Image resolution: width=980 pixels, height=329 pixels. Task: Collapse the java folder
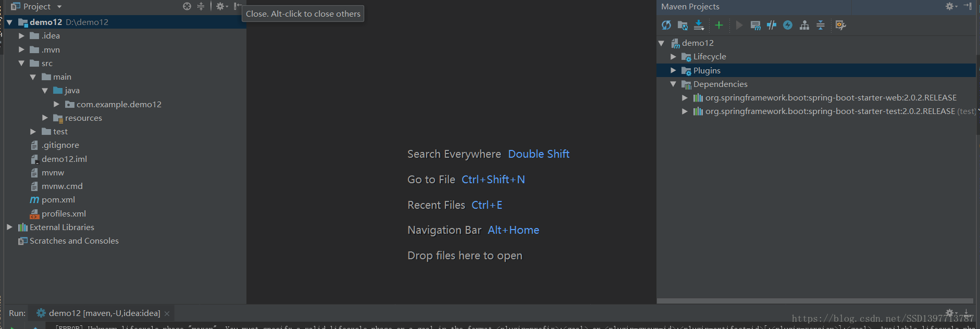pyautogui.click(x=45, y=91)
